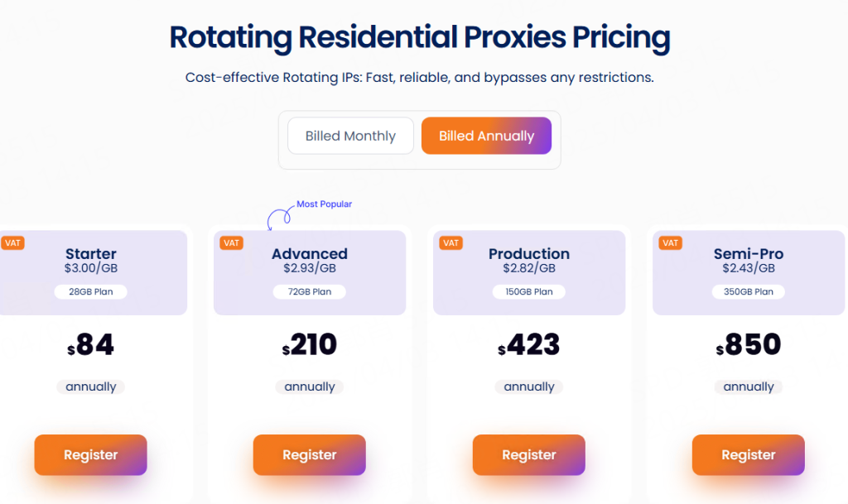
Task: Click the VAT badge on Advanced card
Action: coord(231,243)
